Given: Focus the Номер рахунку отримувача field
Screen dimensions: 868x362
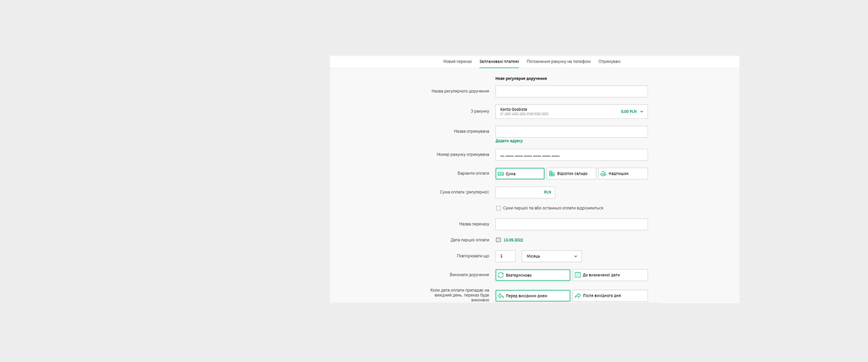Looking at the screenshot, I should click(571, 155).
